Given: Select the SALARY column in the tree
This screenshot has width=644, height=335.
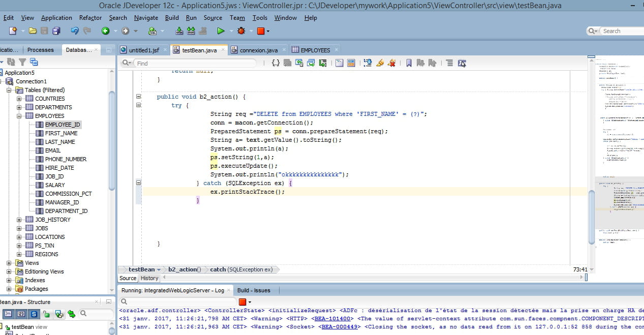Looking at the screenshot, I should (x=55, y=185).
